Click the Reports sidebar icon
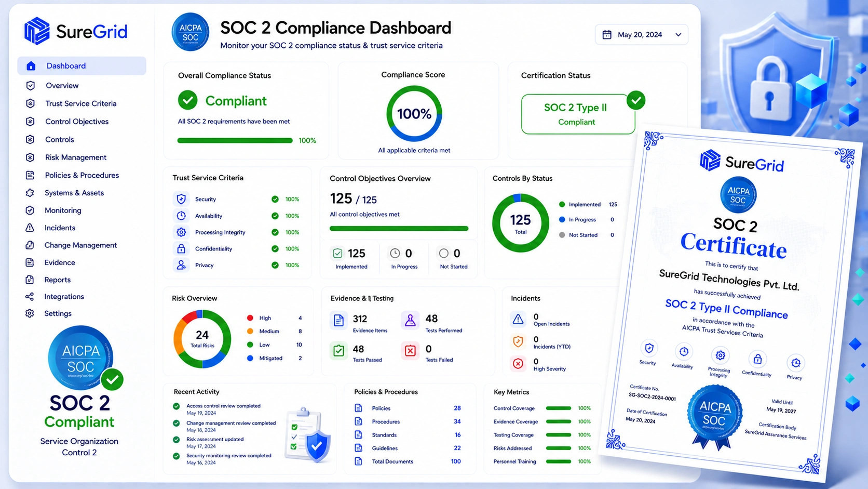 (30, 280)
